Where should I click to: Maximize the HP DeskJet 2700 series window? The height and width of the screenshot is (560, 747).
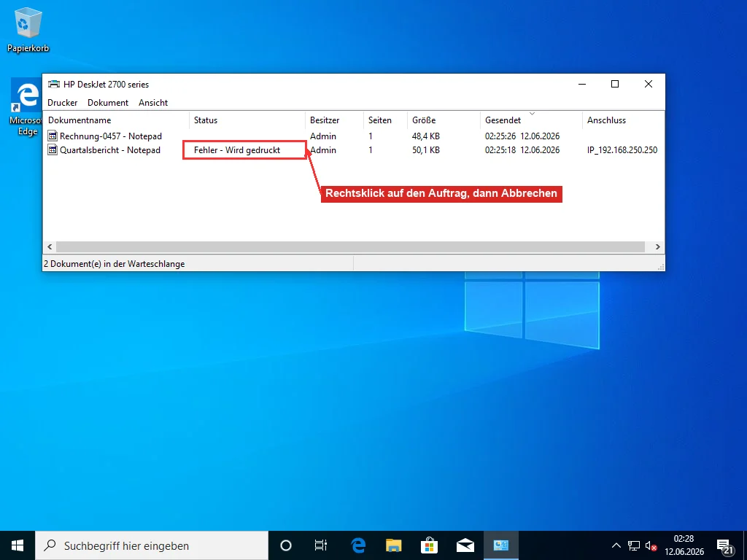[615, 85]
